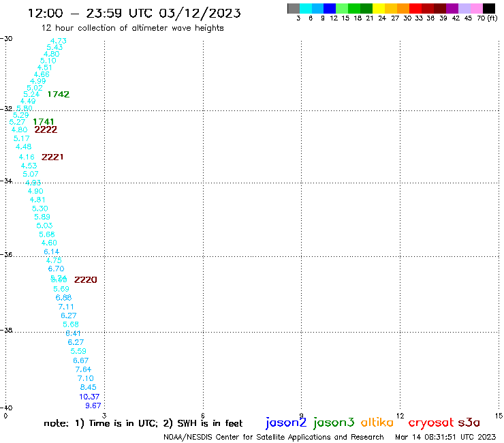The image size is (504, 443).
Task: Click the wave height value '9.67'
Action: pos(93,406)
